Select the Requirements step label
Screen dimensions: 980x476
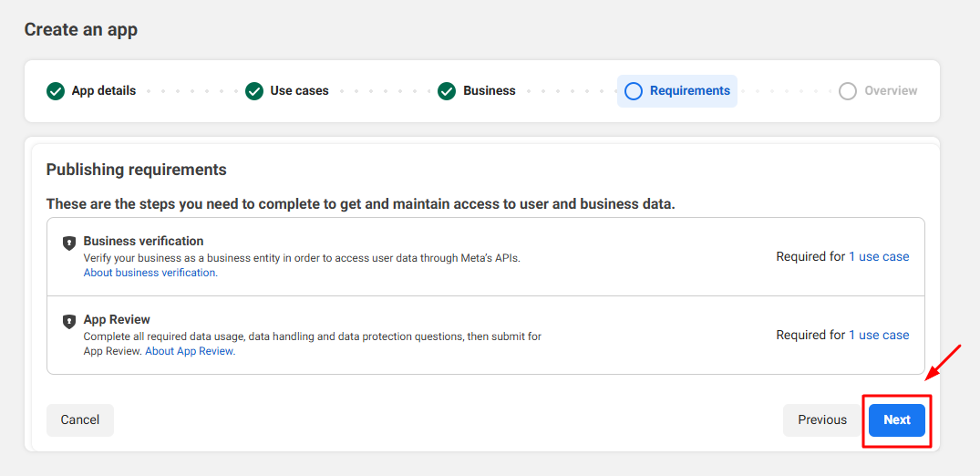click(x=690, y=91)
